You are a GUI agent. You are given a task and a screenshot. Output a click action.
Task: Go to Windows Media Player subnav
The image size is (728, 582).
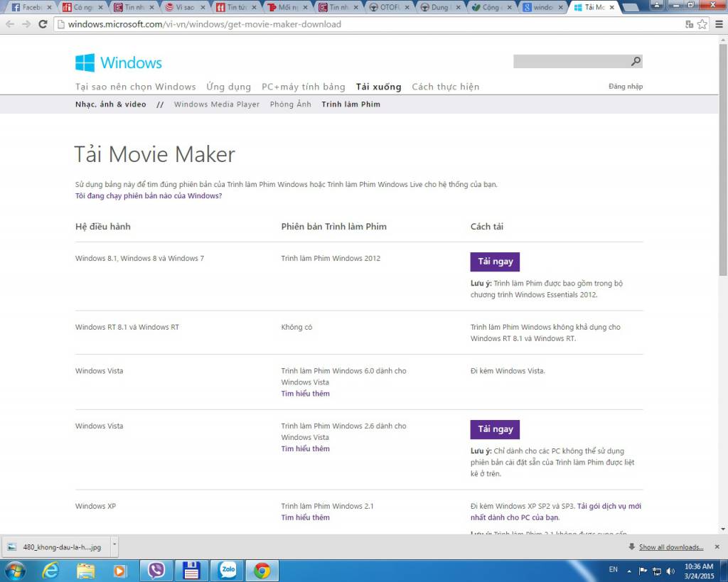click(217, 104)
